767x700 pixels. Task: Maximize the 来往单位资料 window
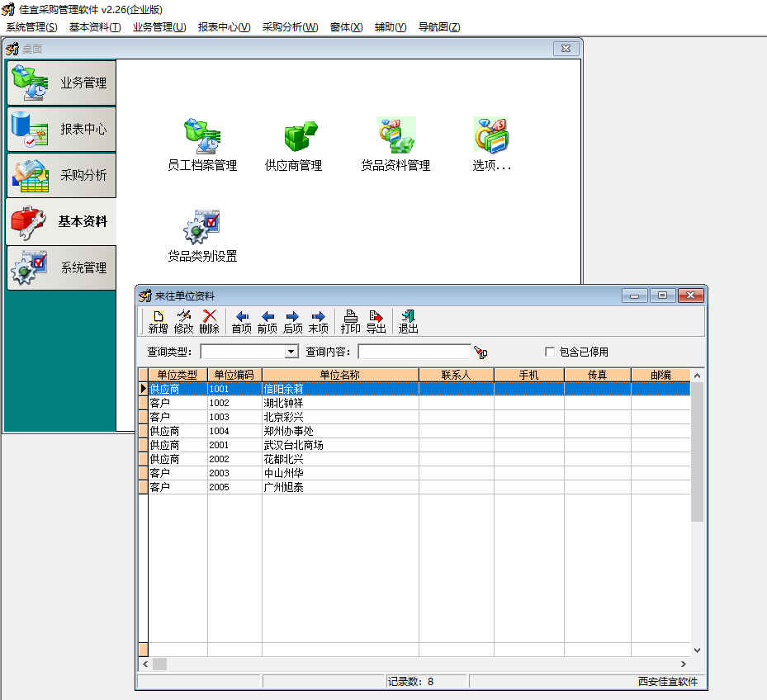(x=662, y=296)
